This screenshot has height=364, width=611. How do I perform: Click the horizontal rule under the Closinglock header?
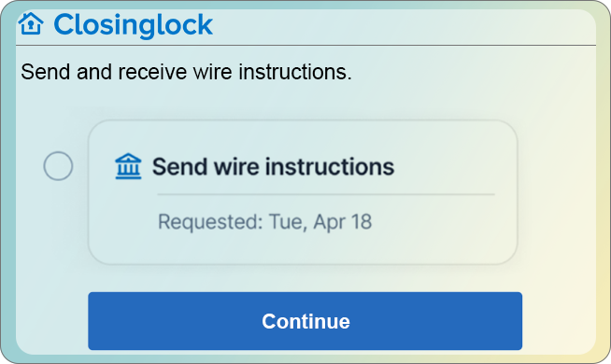coord(305,45)
